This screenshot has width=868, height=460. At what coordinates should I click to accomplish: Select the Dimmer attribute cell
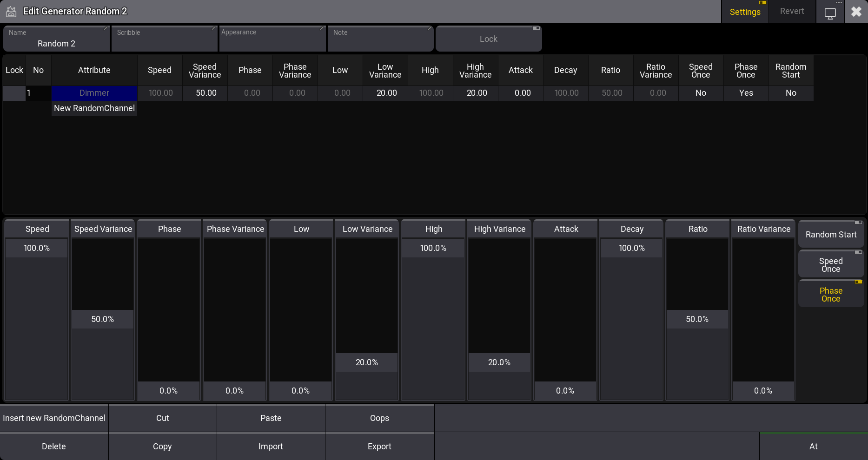click(x=94, y=93)
